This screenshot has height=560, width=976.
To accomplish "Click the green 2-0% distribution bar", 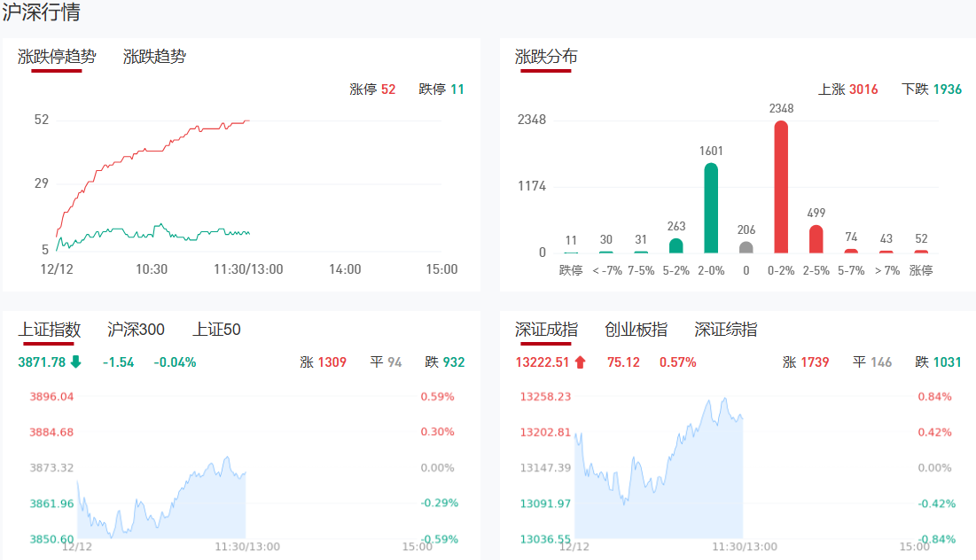I will (x=711, y=209).
